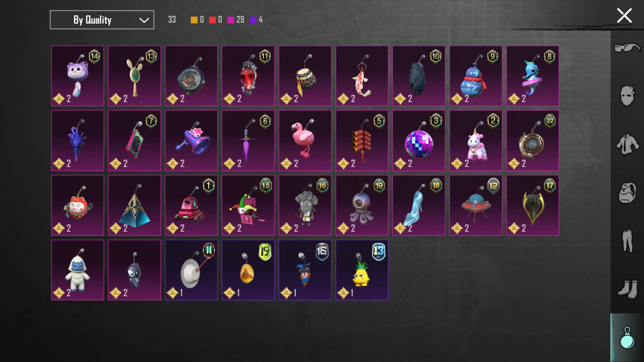Choose the red UFO charm
The width and height of the screenshot is (644, 362).
pos(476,205)
